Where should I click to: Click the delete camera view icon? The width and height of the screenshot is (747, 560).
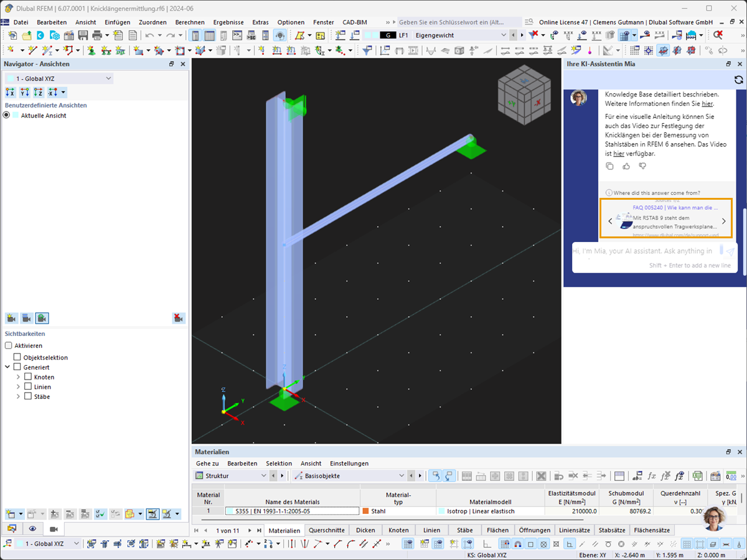point(179,318)
